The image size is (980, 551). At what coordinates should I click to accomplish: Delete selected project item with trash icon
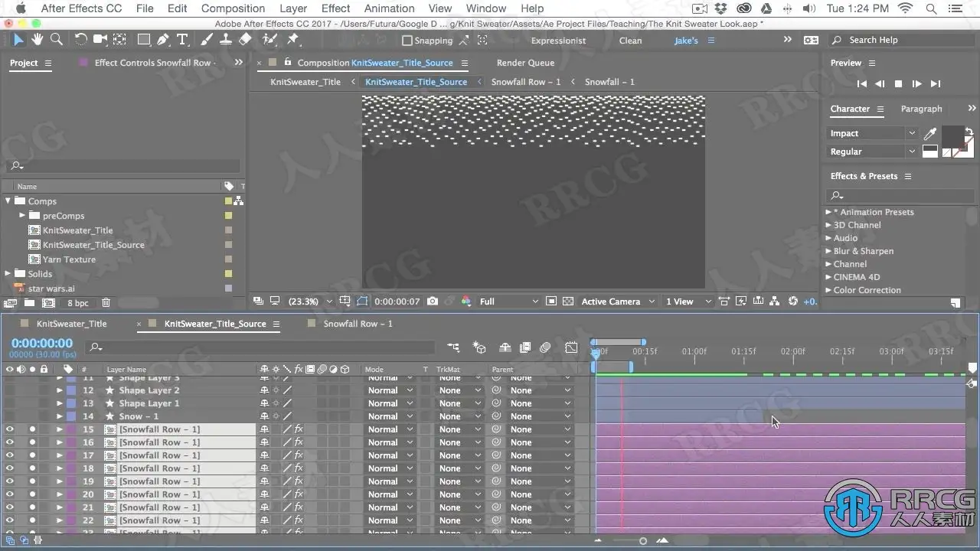106,303
